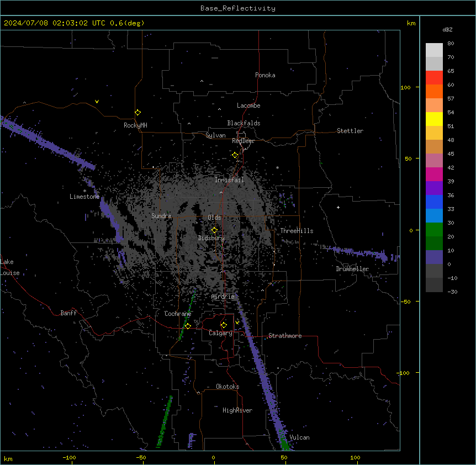The image size is (476, 465).
Task: Click the Base_Reflectivity title text
Action: [237, 8]
